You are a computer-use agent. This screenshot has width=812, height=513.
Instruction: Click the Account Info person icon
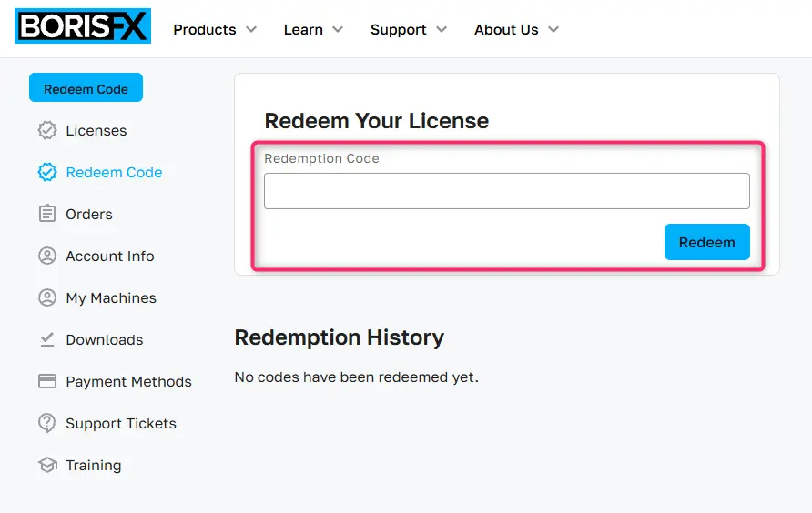[47, 256]
